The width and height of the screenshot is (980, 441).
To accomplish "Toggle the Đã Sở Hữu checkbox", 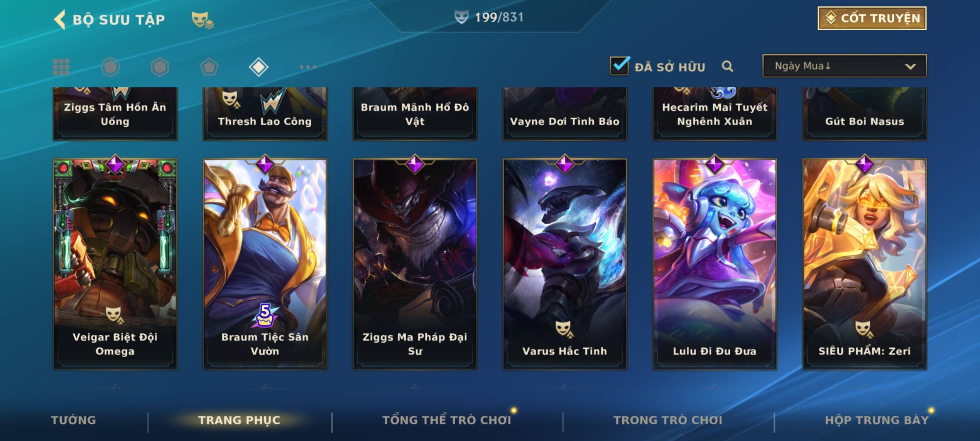I will (x=619, y=65).
